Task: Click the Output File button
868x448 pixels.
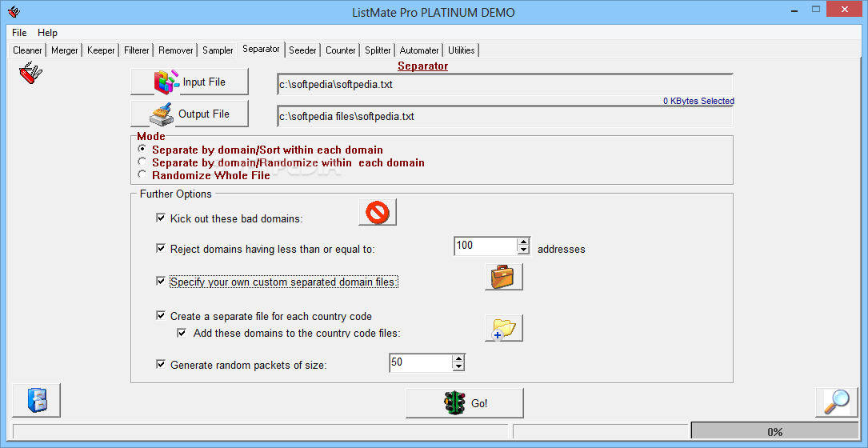Action: [x=190, y=114]
